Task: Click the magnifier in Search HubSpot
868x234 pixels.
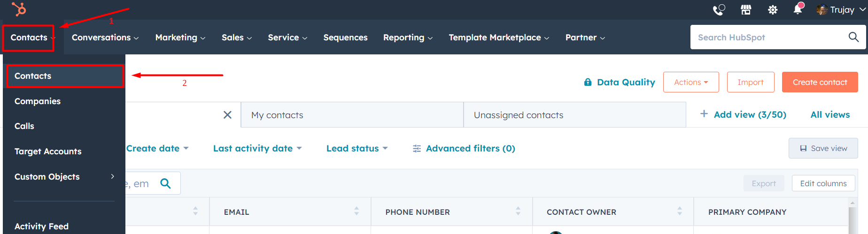Action: click(x=853, y=37)
